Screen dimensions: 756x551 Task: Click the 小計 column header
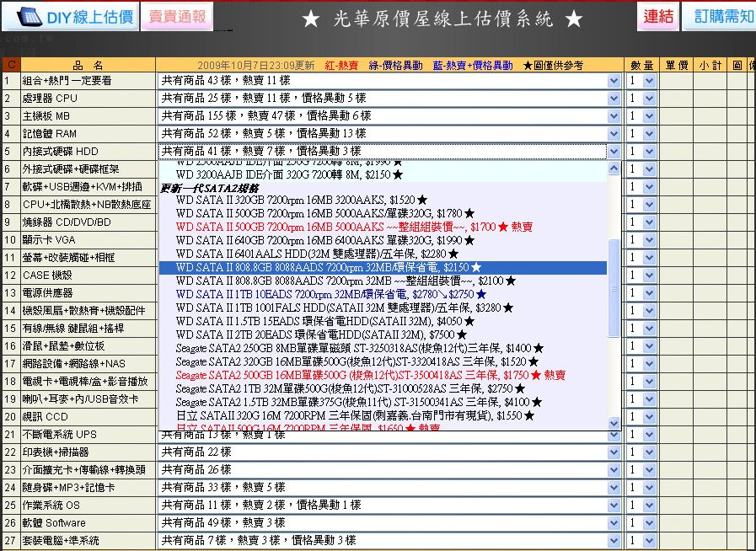710,65
